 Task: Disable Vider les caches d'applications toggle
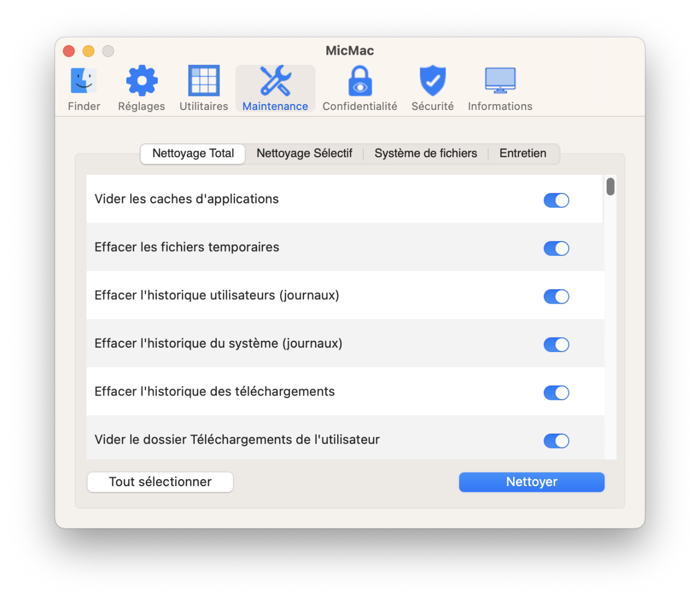[x=556, y=200]
